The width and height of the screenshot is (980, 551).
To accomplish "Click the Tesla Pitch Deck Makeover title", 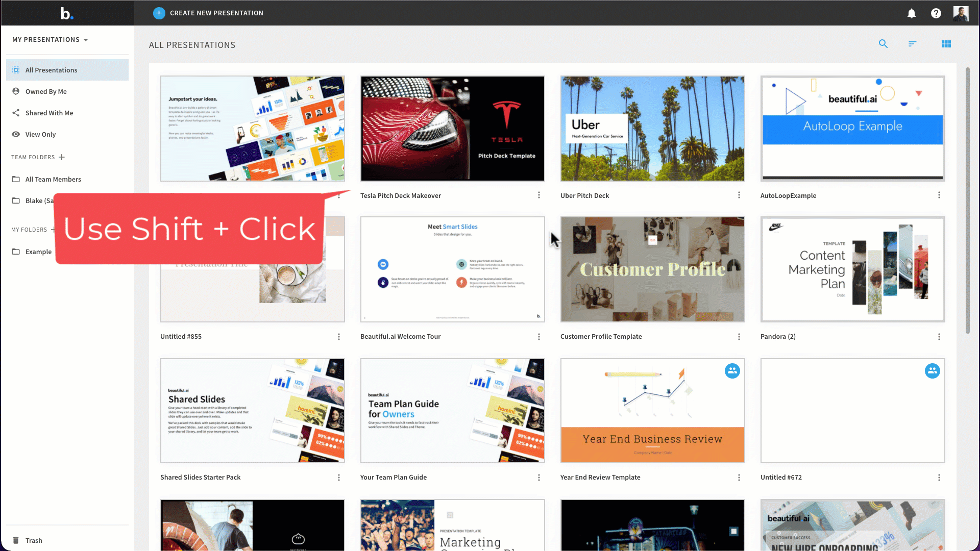I will (x=401, y=196).
